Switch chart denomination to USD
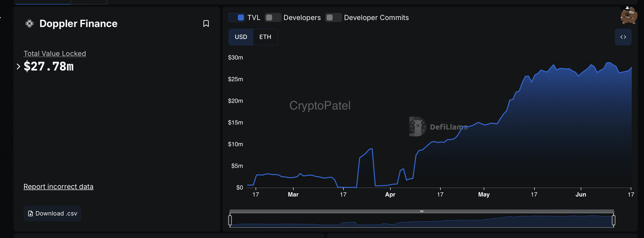 click(x=241, y=37)
